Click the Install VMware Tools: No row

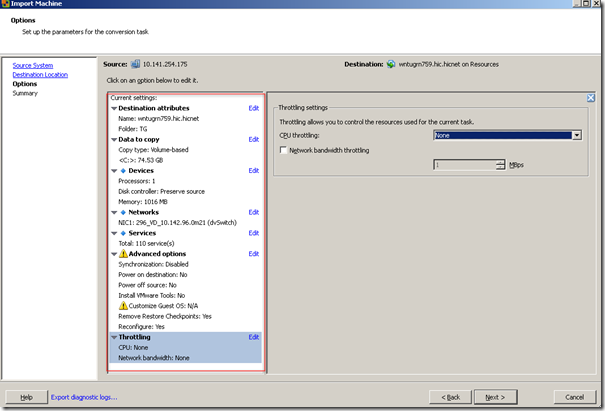pyautogui.click(x=152, y=296)
